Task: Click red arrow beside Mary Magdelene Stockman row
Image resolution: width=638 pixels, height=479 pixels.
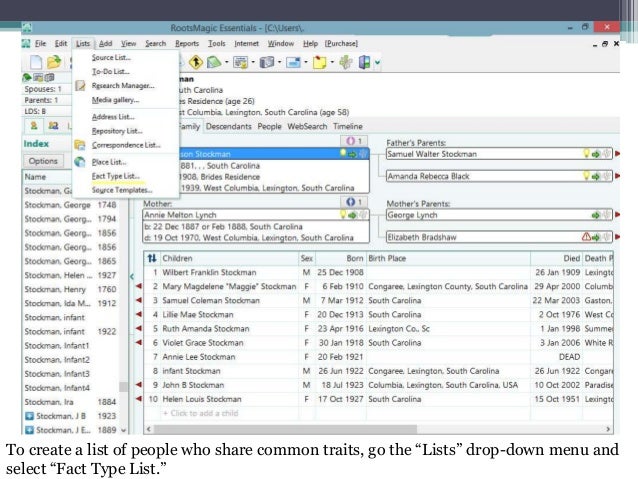Action: point(139,287)
